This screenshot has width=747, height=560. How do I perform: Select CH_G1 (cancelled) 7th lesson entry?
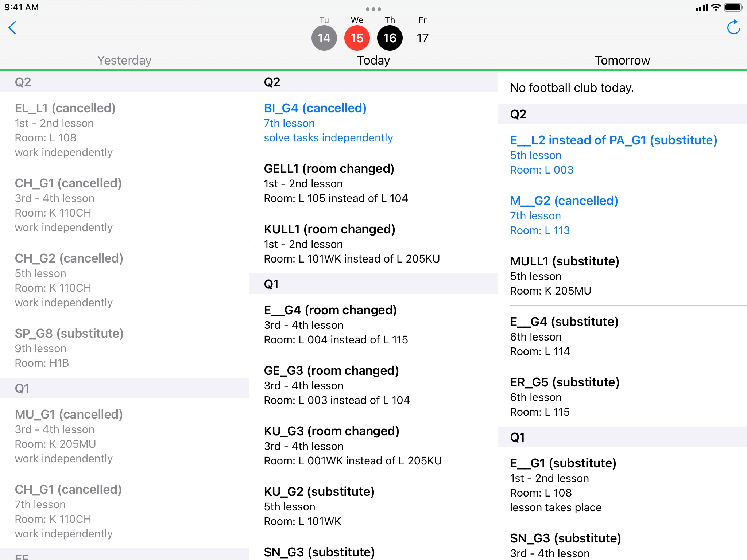[124, 511]
